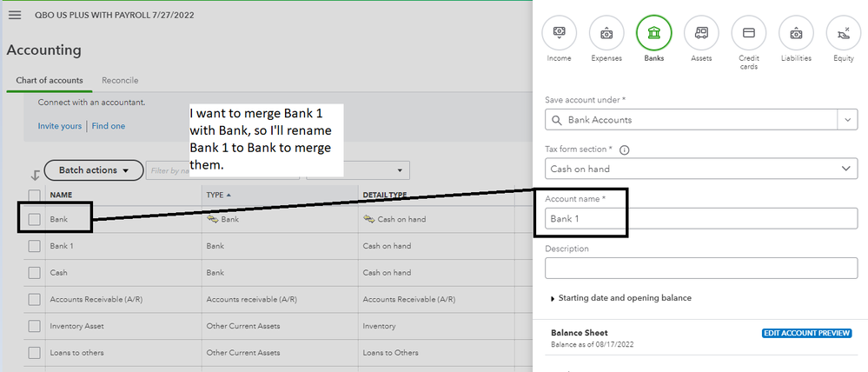Click the NAME column header

[x=61, y=195]
